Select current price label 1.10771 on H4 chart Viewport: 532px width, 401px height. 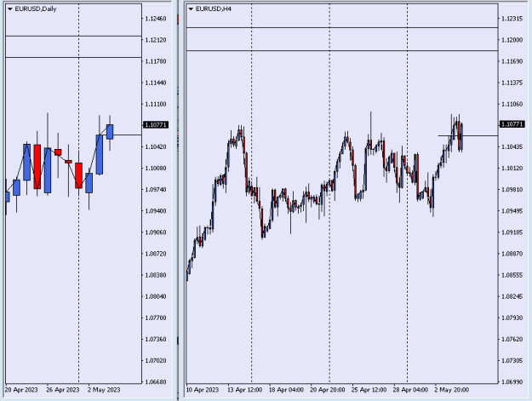click(x=512, y=124)
